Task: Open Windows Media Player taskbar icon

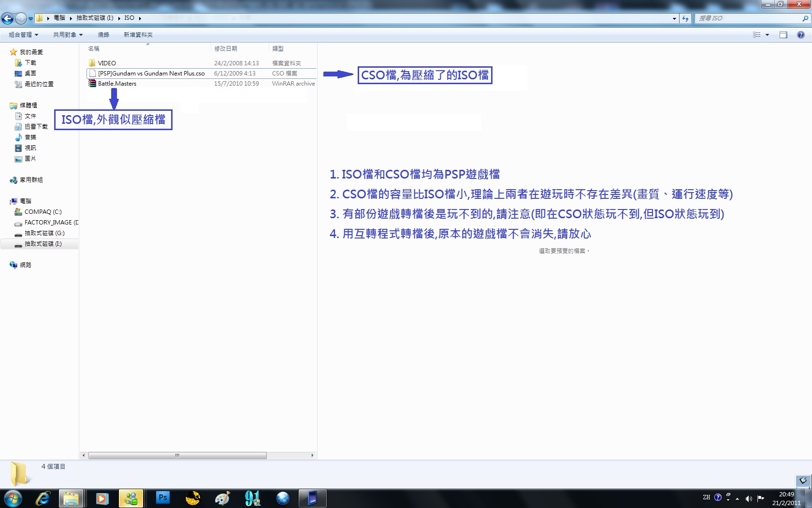Action: click(x=102, y=498)
